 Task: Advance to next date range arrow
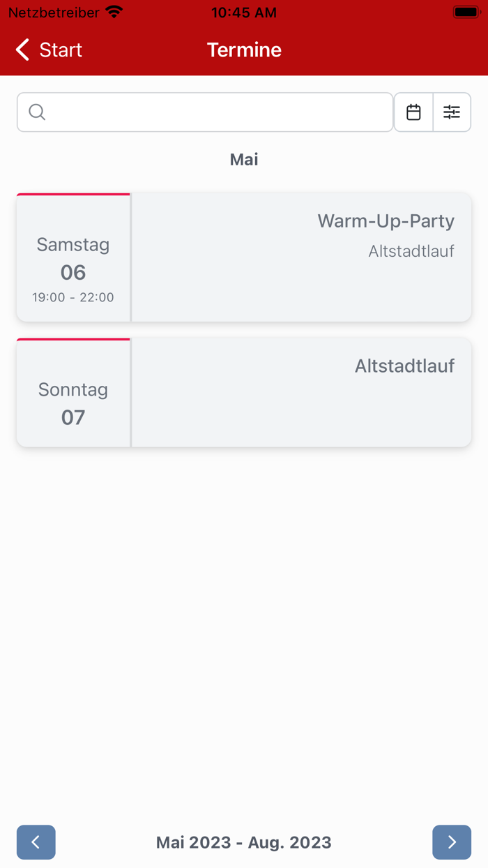tap(452, 842)
